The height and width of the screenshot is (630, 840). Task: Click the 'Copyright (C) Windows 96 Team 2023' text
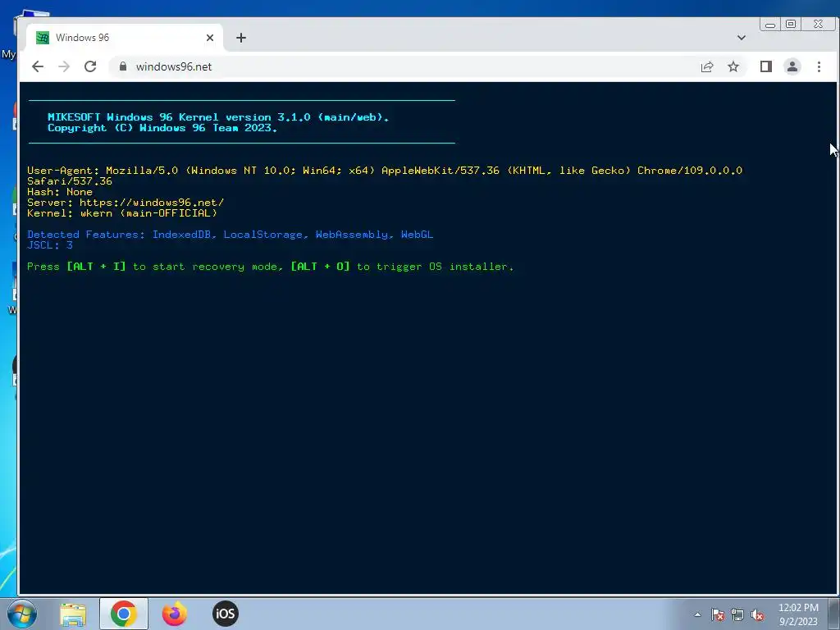click(x=162, y=127)
